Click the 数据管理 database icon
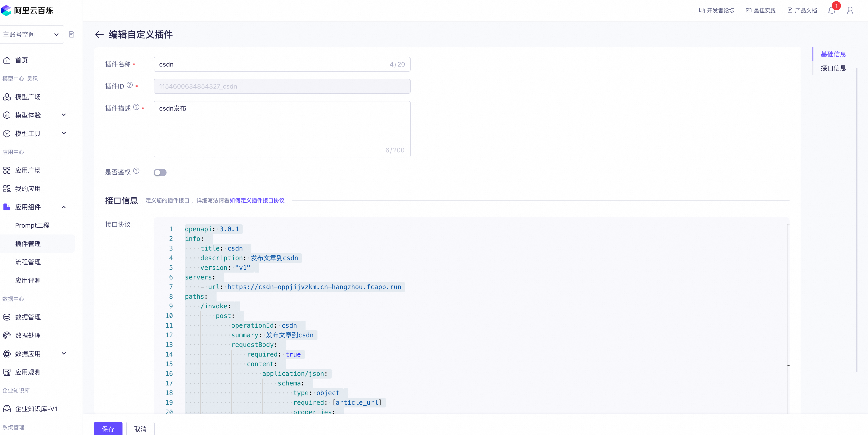The width and height of the screenshot is (868, 435). (x=7, y=317)
